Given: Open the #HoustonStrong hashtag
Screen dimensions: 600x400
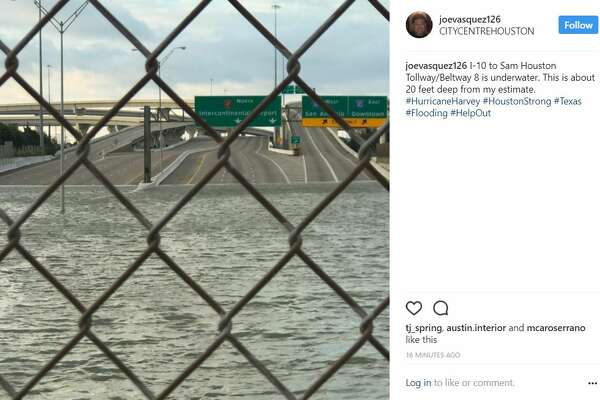Looking at the screenshot, I should tap(517, 101).
